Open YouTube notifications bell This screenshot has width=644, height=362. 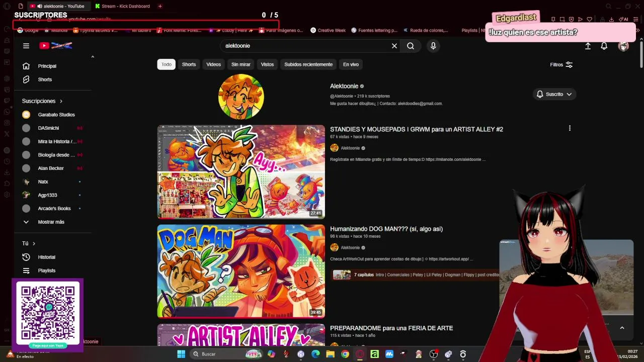[x=604, y=46]
